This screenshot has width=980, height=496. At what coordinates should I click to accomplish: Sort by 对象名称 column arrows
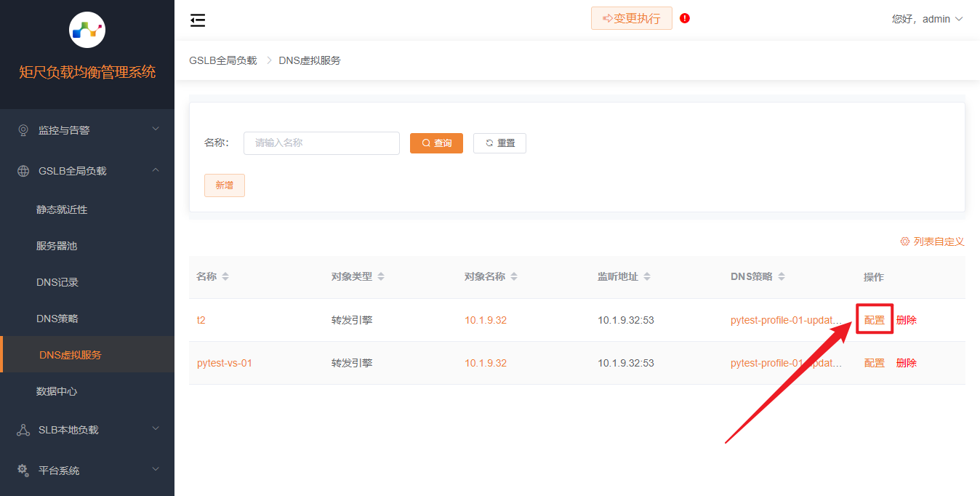point(514,277)
